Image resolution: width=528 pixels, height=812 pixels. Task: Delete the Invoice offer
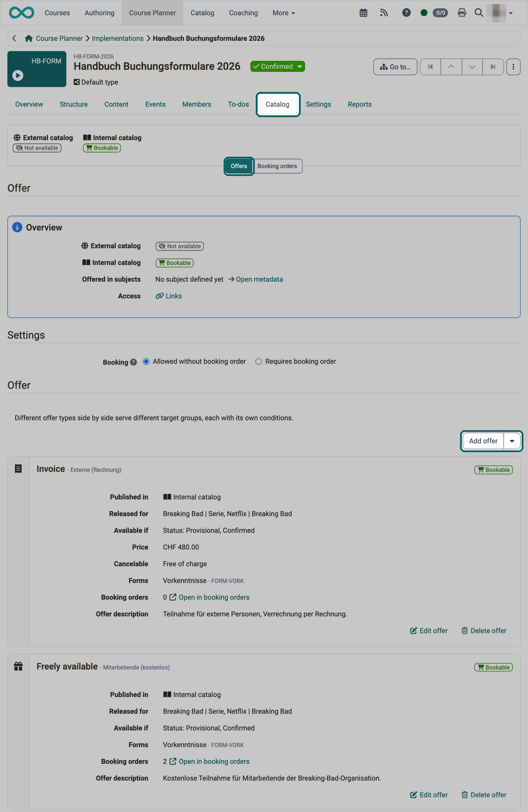click(x=484, y=631)
